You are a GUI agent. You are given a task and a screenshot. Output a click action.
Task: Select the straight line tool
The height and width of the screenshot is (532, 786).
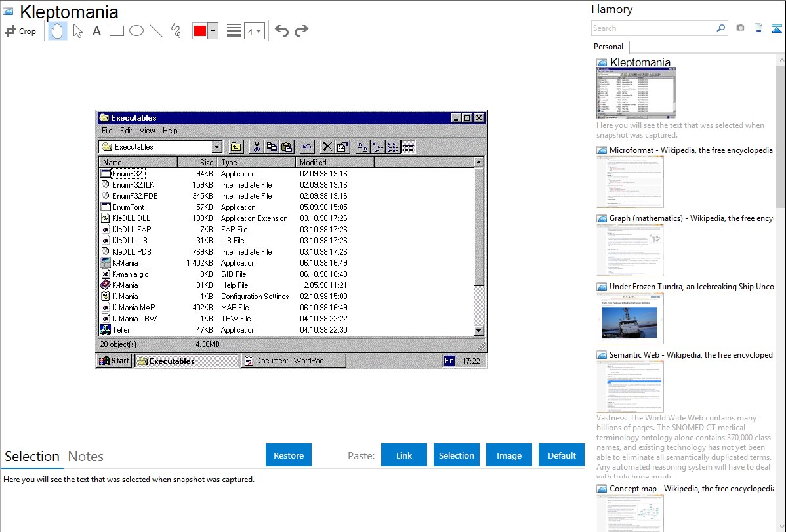156,31
